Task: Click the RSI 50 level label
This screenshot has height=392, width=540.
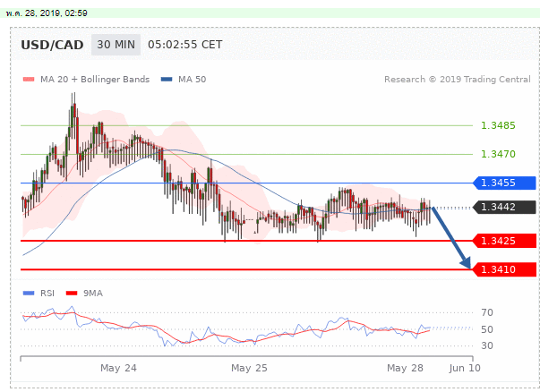Action: pos(487,329)
